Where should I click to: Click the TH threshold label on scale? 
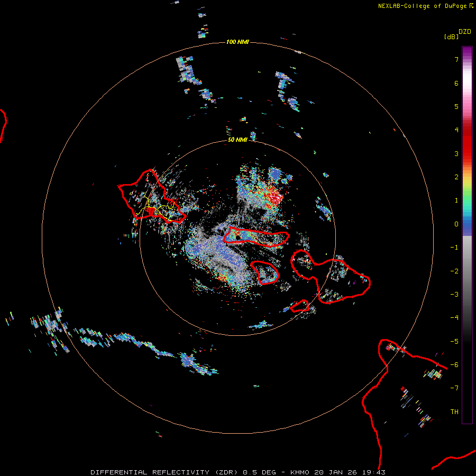tap(454, 412)
